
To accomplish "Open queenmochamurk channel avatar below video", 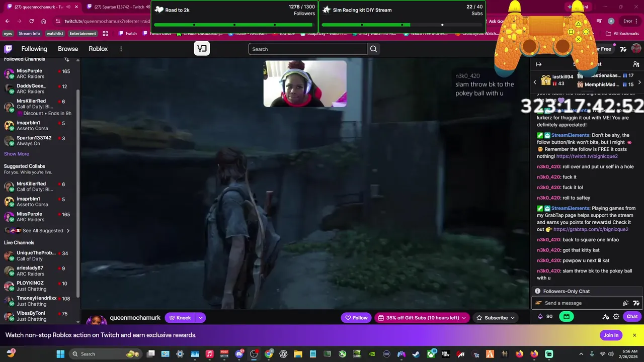I will pyautogui.click(x=97, y=320).
